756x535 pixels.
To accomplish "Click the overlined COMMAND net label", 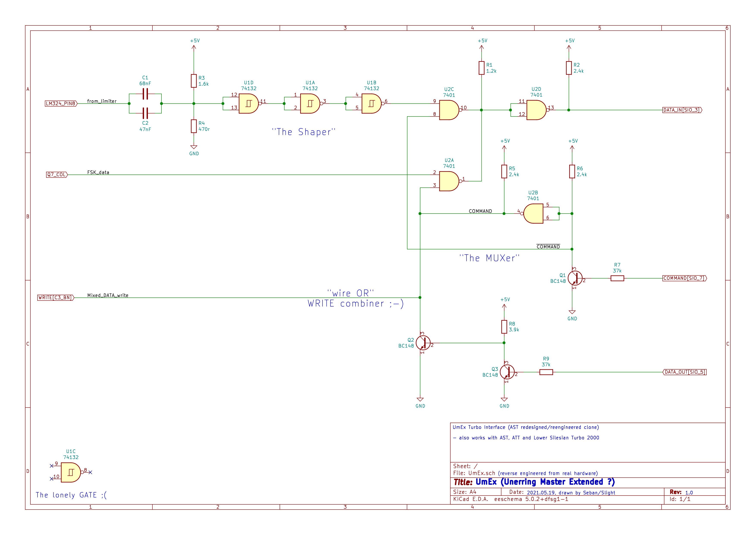I will pos(548,246).
